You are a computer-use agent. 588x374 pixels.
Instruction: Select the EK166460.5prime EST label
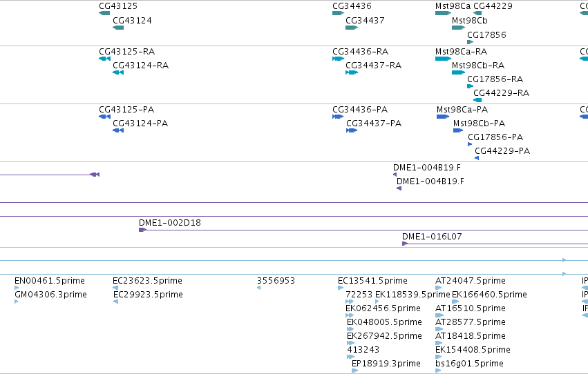click(489, 295)
